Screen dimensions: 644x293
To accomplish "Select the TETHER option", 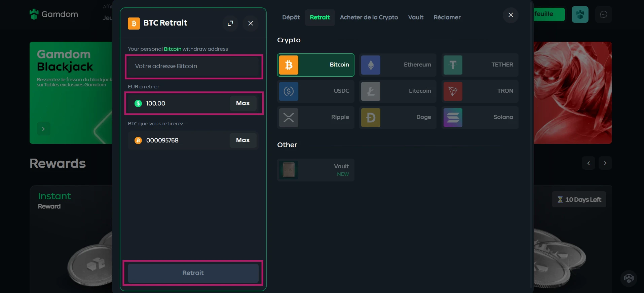I will (x=480, y=65).
